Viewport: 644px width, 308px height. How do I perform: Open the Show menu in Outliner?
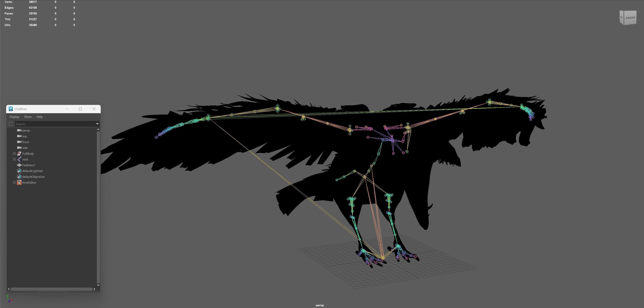point(28,117)
